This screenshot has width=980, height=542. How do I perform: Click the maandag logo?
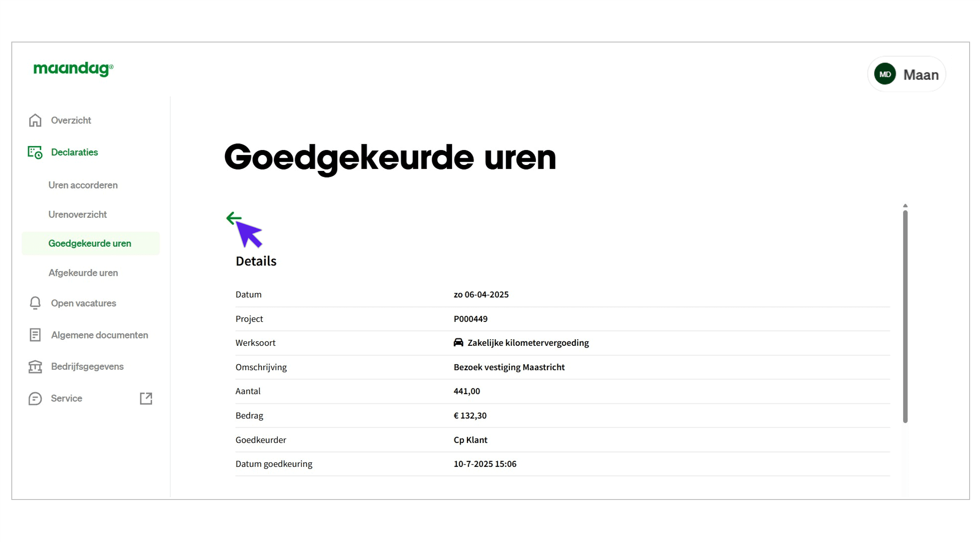[72, 69]
